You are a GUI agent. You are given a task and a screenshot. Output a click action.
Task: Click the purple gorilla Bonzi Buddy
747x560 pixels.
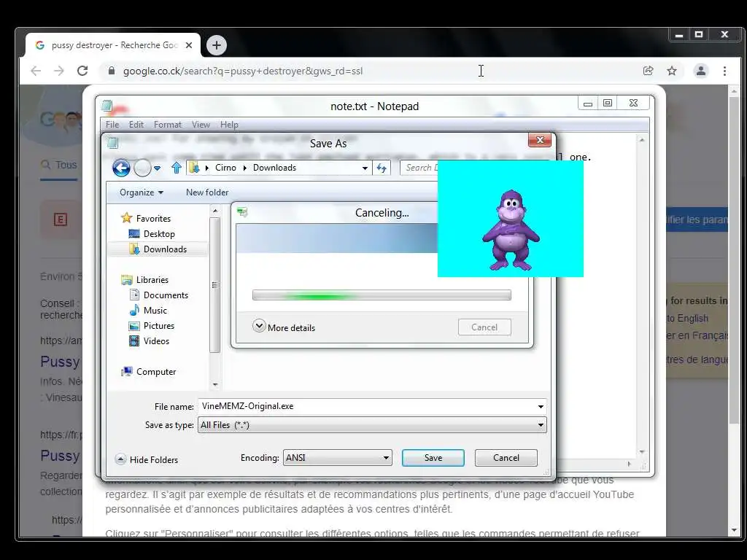(x=511, y=229)
